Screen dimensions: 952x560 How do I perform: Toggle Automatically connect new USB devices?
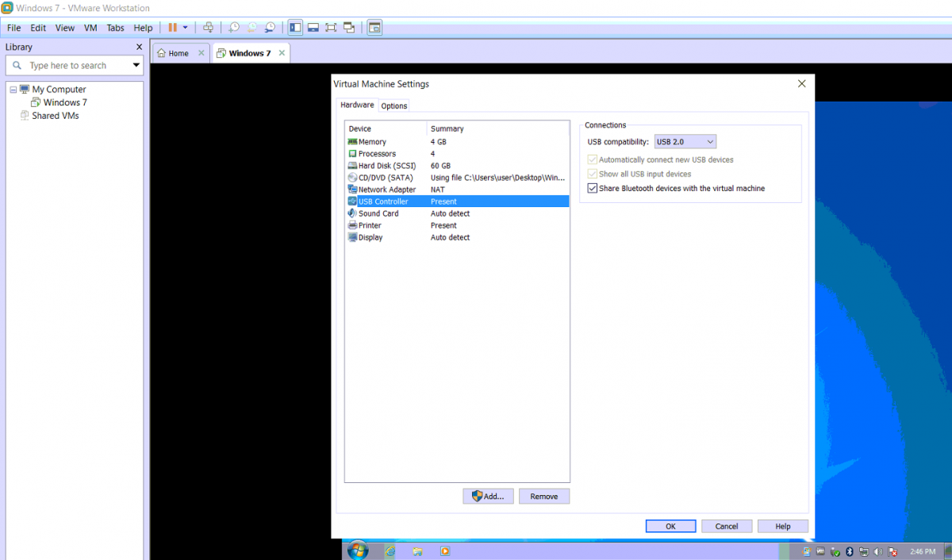point(660,159)
